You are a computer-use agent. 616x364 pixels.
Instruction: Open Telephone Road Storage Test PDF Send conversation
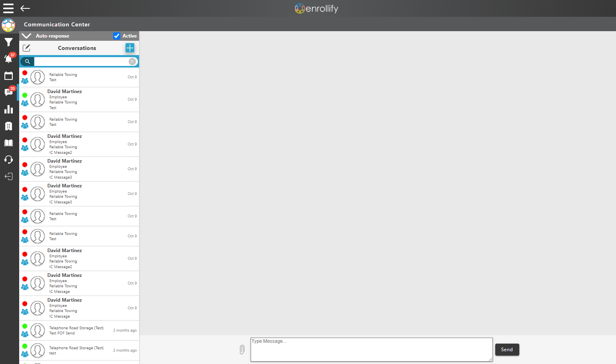(79, 330)
